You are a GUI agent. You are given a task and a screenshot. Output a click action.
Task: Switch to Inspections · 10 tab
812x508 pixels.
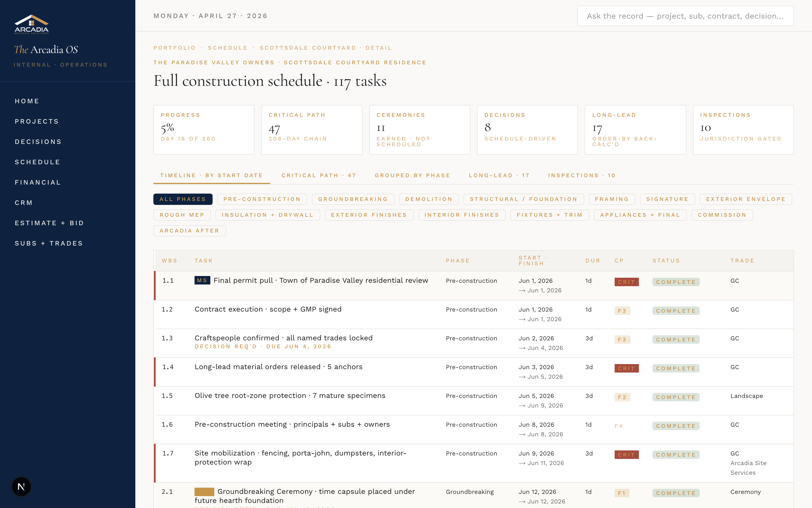[581, 175]
